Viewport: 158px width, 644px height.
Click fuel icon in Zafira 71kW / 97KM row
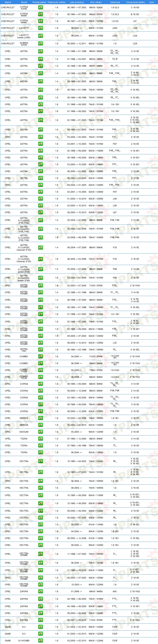pos(40,620)
